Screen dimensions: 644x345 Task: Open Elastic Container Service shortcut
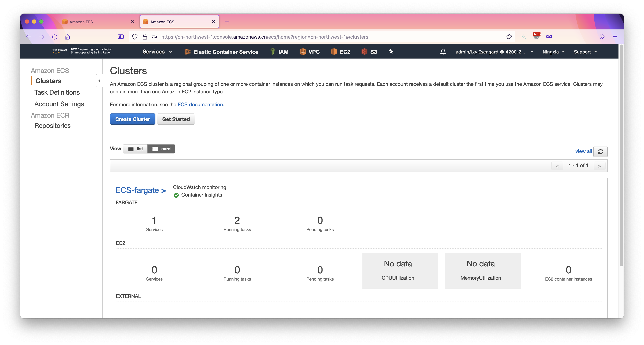(x=221, y=52)
